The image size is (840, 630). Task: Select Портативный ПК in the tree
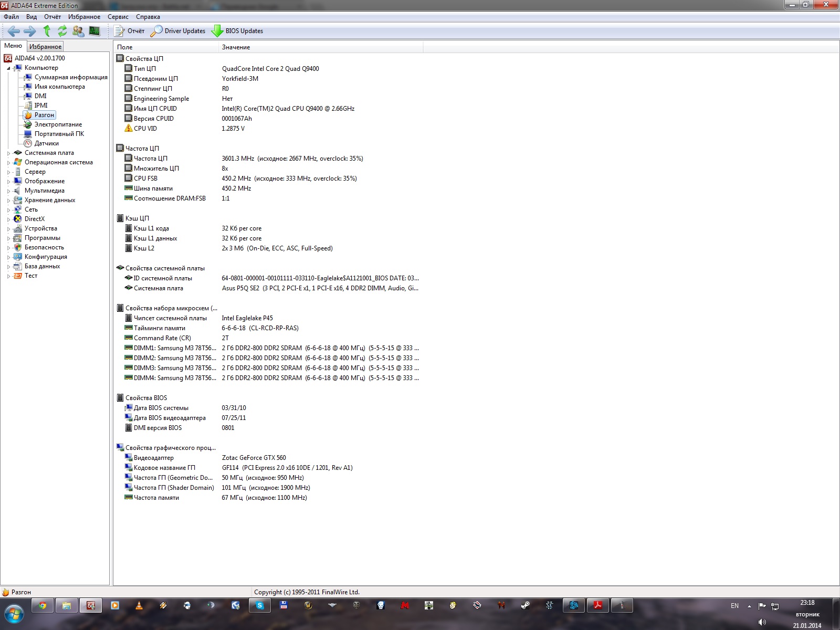(59, 134)
